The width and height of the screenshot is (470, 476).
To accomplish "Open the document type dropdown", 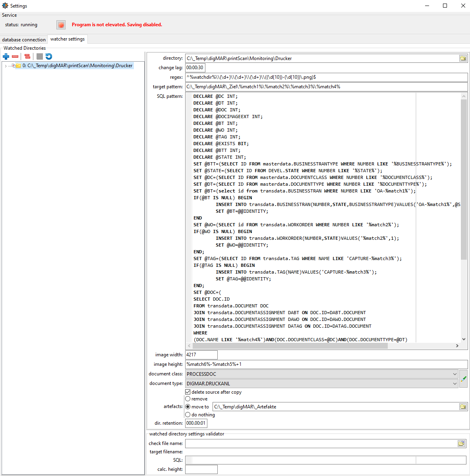I will 455,384.
